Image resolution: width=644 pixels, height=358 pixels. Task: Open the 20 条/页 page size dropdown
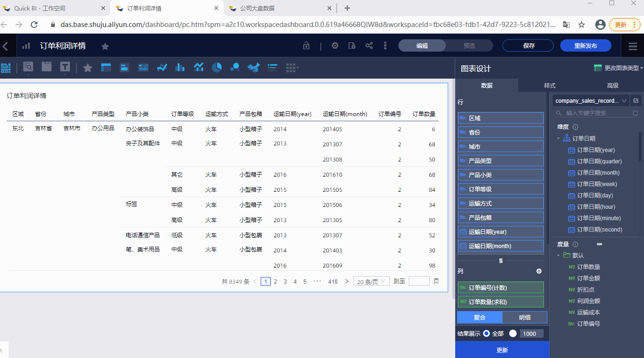point(371,281)
